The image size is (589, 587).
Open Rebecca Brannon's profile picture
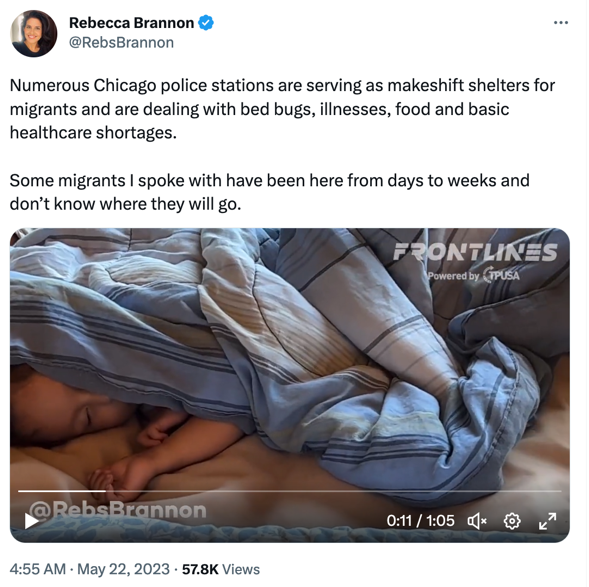tap(34, 33)
